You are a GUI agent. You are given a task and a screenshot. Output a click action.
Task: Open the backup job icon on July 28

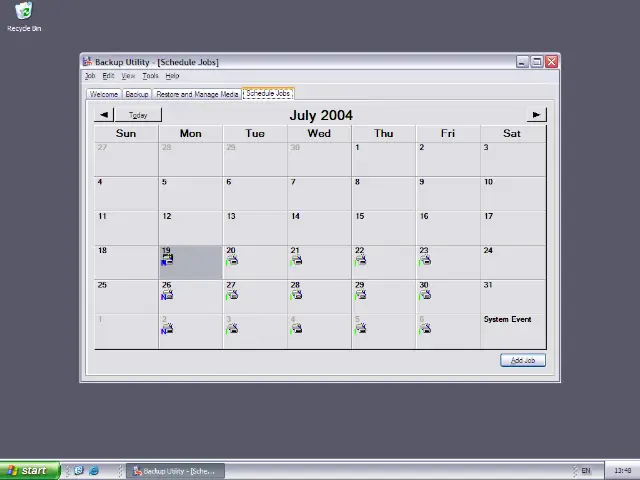point(296,295)
